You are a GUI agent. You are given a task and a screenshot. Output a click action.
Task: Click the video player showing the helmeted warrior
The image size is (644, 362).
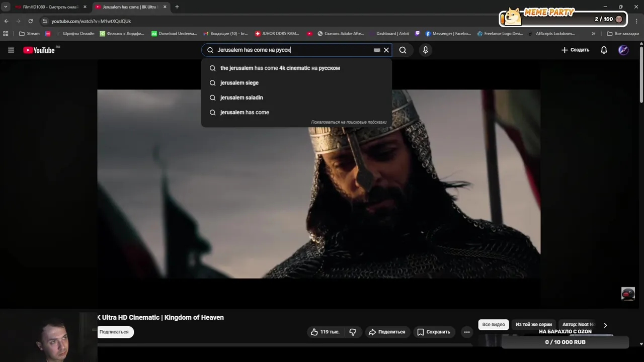tap(318, 184)
